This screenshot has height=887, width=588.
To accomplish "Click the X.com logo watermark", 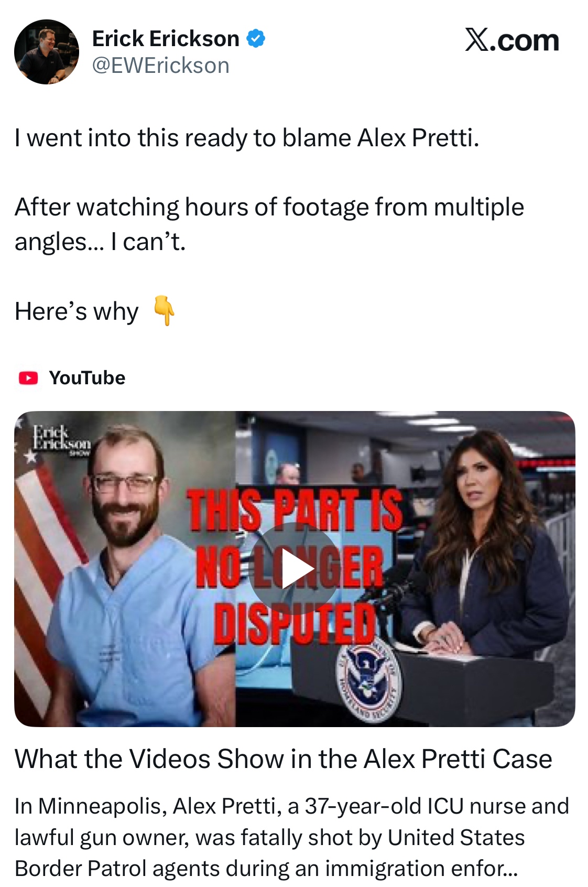I will [x=512, y=40].
